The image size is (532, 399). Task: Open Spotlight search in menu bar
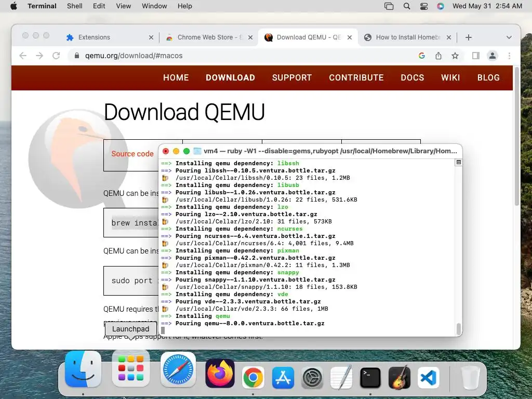[x=406, y=6]
